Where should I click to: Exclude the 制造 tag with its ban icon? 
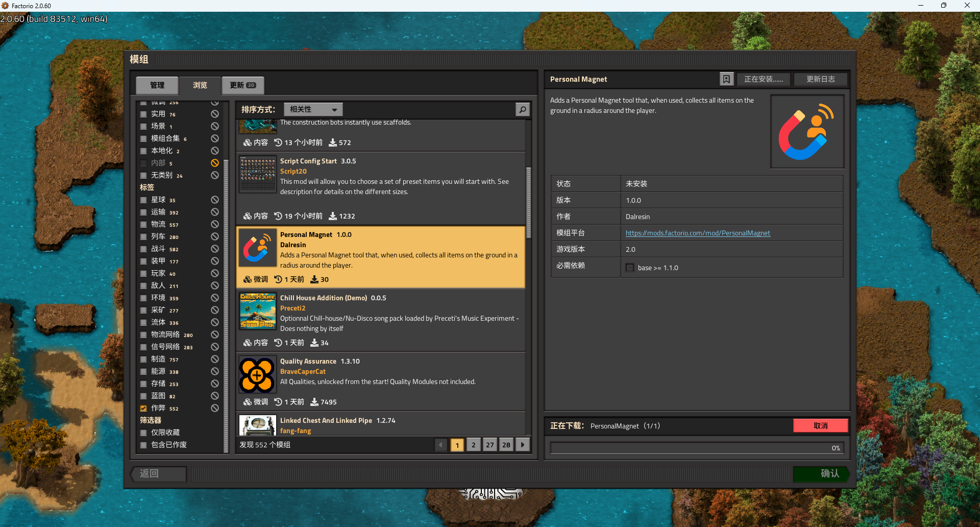click(215, 359)
